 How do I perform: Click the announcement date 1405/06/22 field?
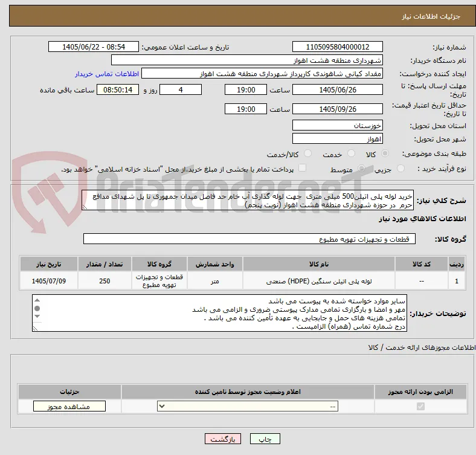(x=94, y=47)
